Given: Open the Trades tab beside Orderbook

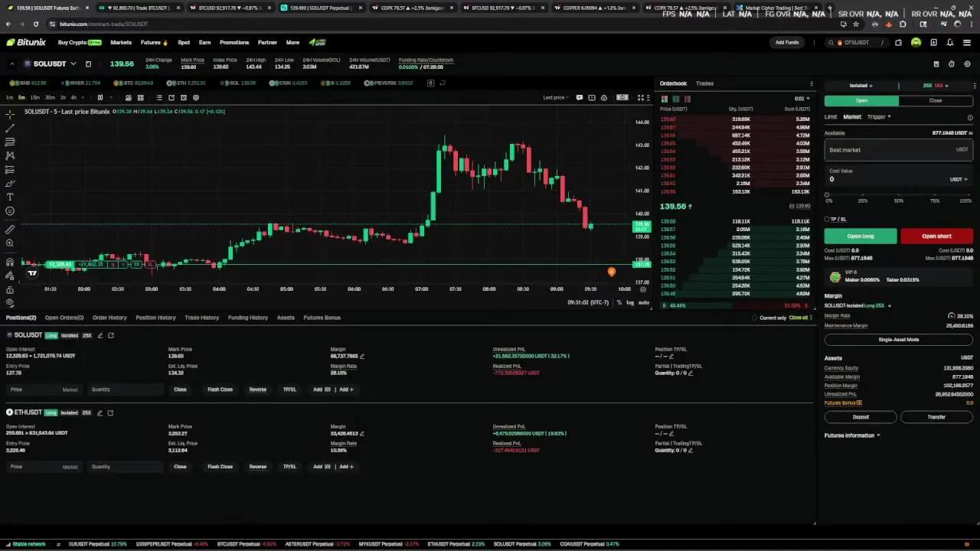Looking at the screenshot, I should click(x=704, y=83).
